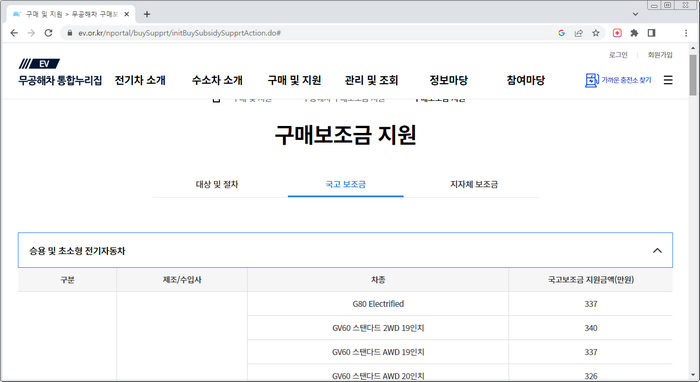Click the GV60 스탠다드 AWD 19인치 cell
This screenshot has width=700, height=382.
point(378,352)
